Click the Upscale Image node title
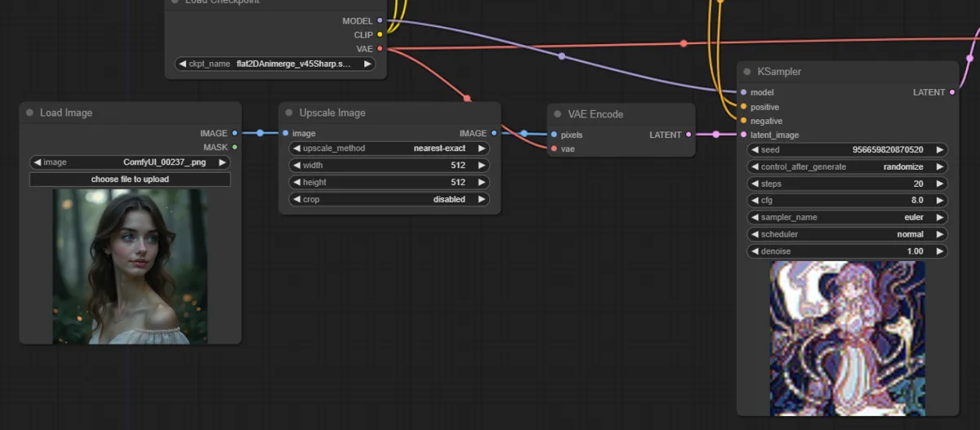Image resolution: width=980 pixels, height=430 pixels. [x=332, y=113]
